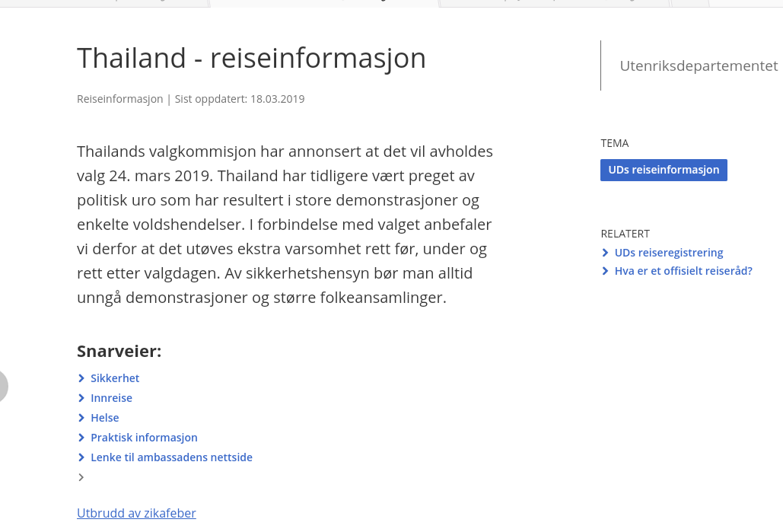Follow the Lenke til ambassadens nettside link

171,457
